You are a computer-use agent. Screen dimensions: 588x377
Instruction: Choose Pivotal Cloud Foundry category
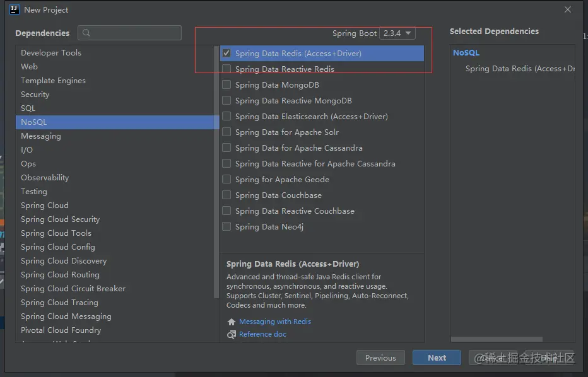[115, 330]
